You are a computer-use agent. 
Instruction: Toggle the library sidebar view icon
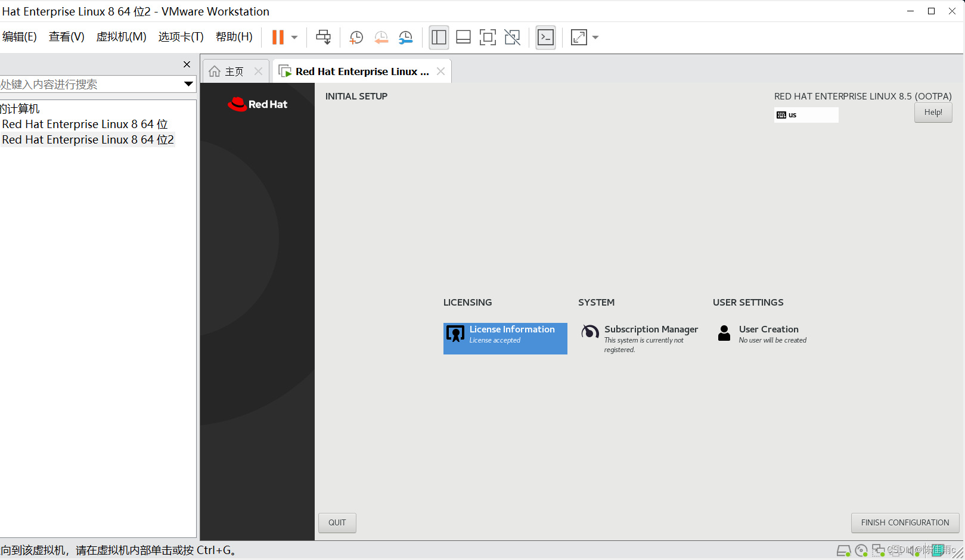[x=439, y=37]
